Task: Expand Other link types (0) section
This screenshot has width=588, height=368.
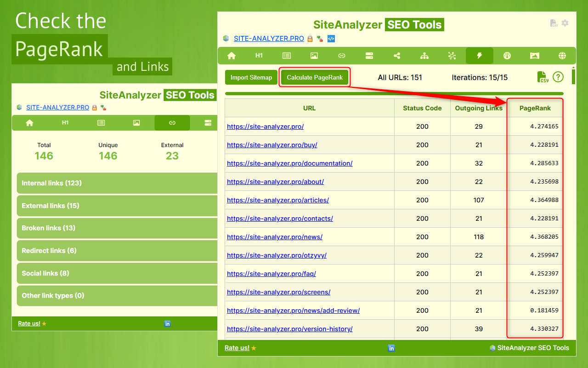Action: tap(117, 296)
